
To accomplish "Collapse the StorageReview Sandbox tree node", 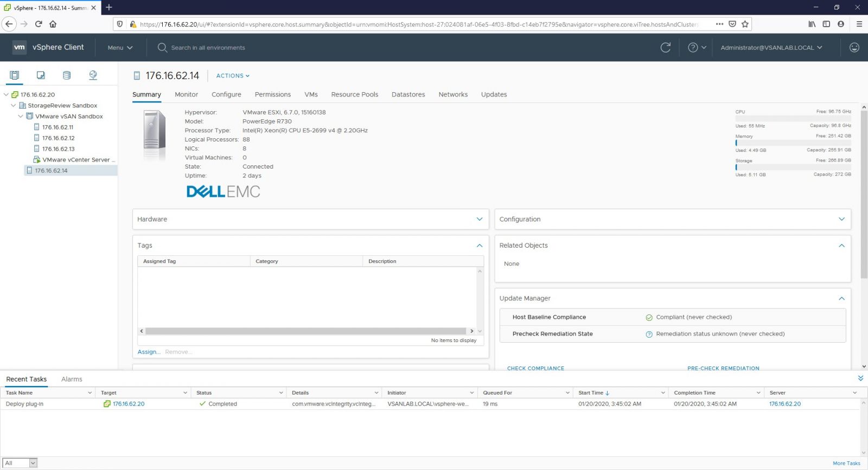I will pos(14,106).
